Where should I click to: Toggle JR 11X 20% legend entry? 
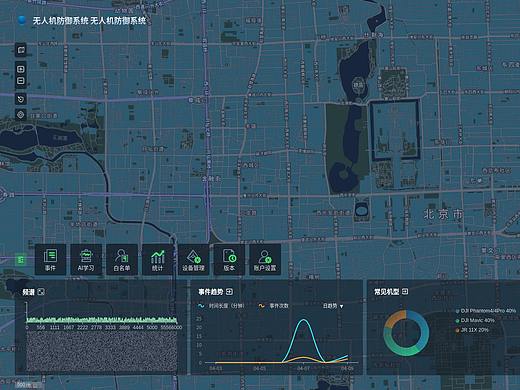click(x=472, y=330)
